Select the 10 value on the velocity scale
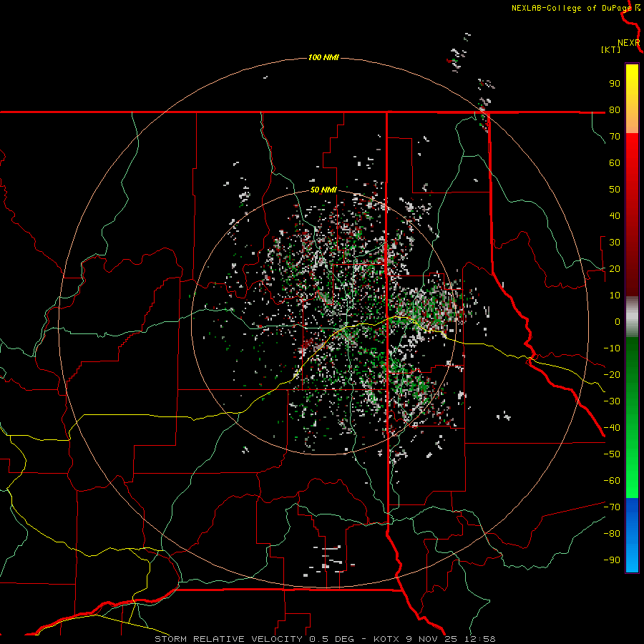 (615, 296)
